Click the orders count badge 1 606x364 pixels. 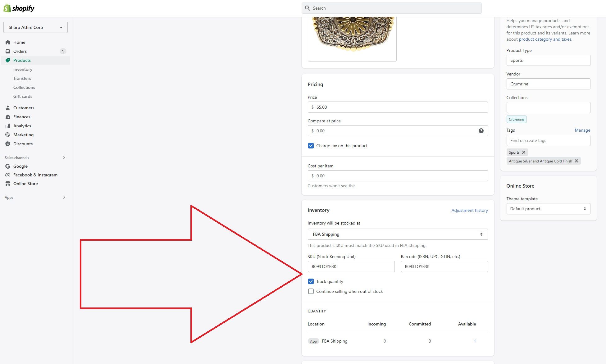coord(63,51)
